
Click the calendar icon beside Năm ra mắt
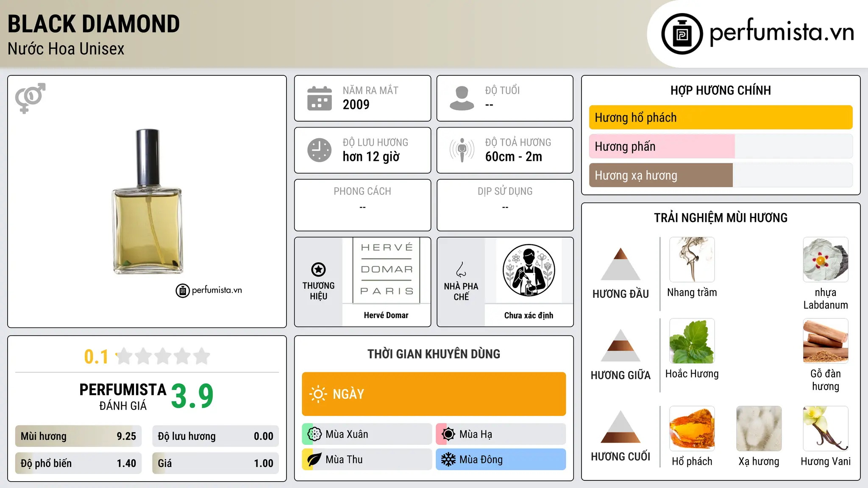(x=320, y=98)
